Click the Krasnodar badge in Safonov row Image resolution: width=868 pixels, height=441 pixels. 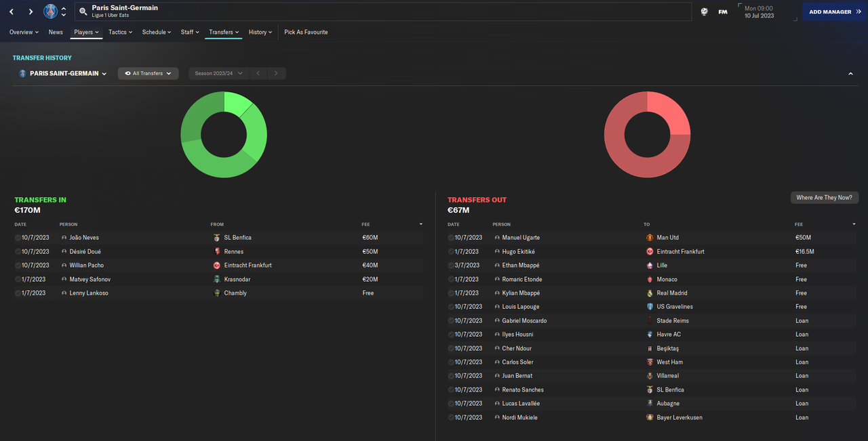coord(217,279)
